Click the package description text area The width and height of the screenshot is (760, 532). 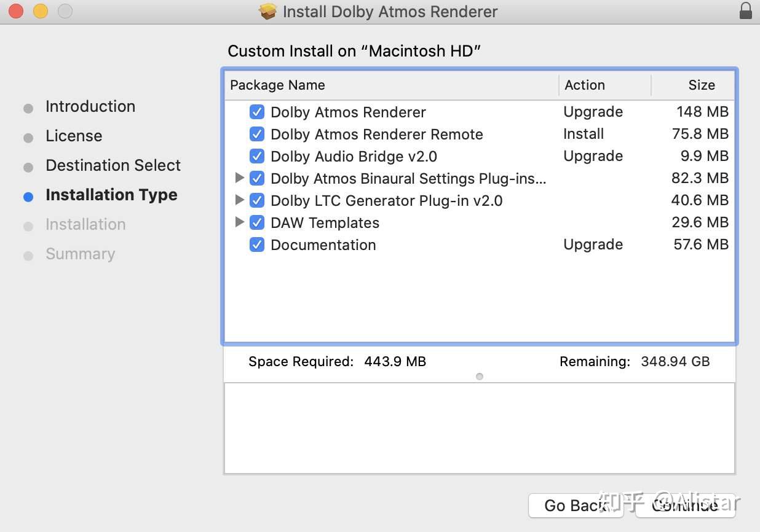coord(480,428)
